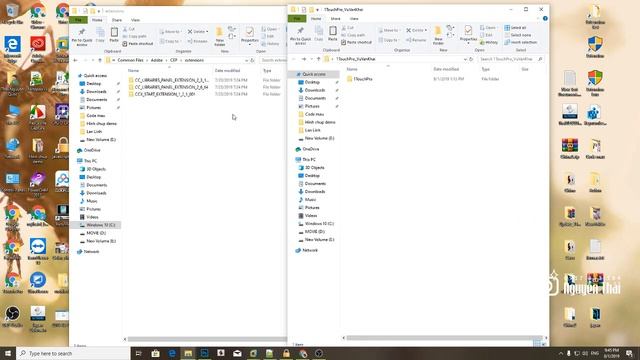Open the Action Center notification icon
Screen dimensions: 640x360
(630, 353)
